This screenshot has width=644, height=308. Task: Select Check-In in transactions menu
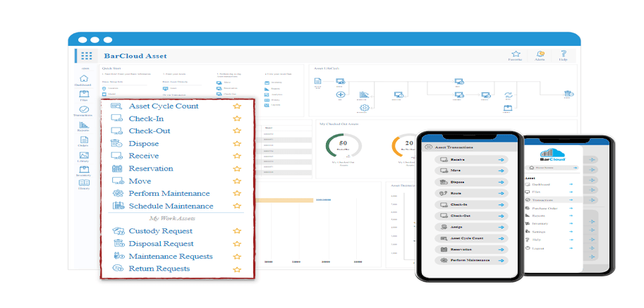(146, 118)
